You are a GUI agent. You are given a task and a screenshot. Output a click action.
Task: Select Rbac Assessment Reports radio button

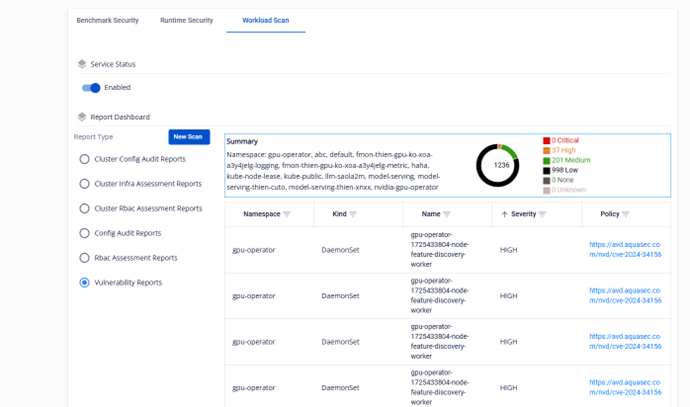(85, 258)
